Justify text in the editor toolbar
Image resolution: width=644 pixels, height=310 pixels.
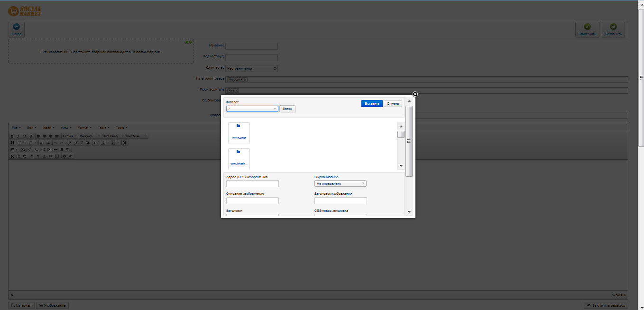point(57,136)
